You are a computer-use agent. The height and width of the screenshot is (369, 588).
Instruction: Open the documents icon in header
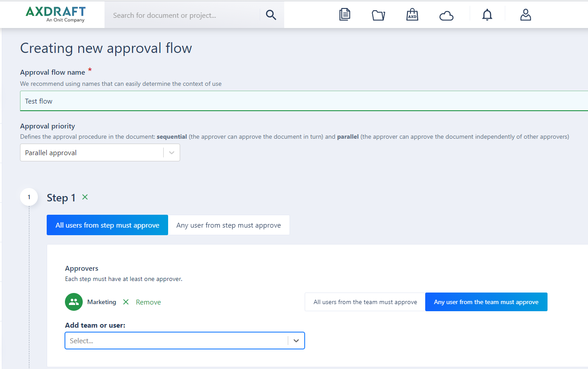click(344, 15)
